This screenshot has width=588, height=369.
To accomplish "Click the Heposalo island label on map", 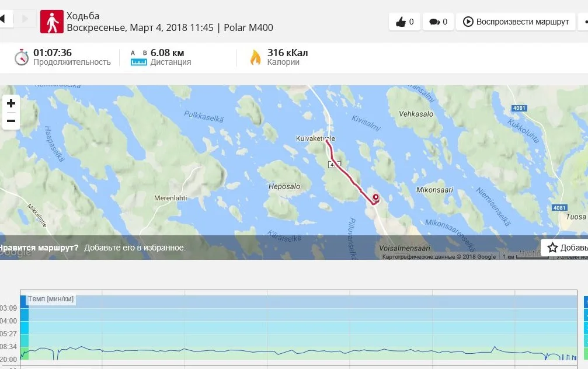I will pos(284,187).
